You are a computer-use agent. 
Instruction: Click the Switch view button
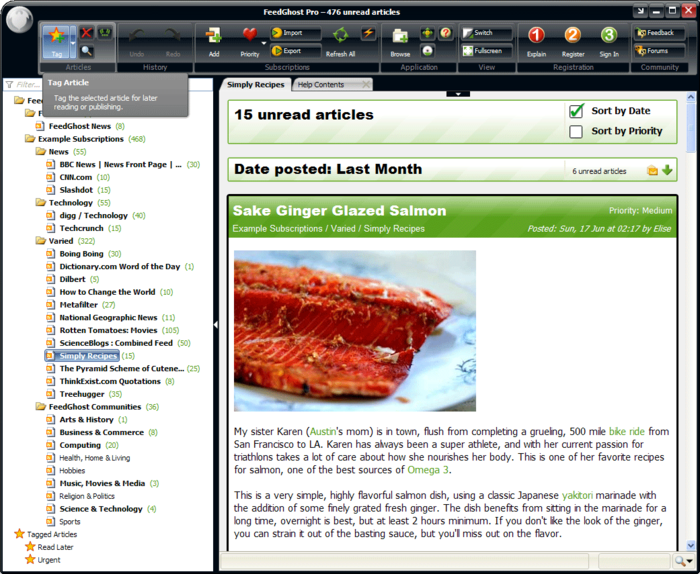487,33
